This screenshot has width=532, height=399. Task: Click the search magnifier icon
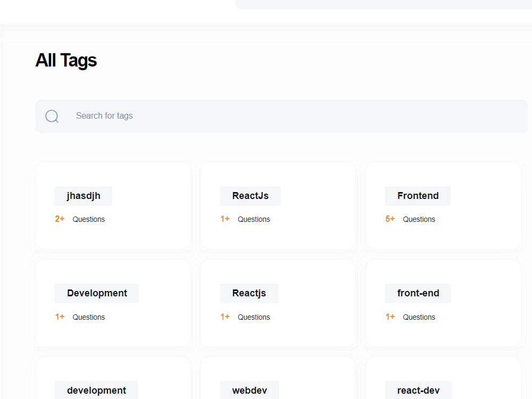click(x=52, y=116)
